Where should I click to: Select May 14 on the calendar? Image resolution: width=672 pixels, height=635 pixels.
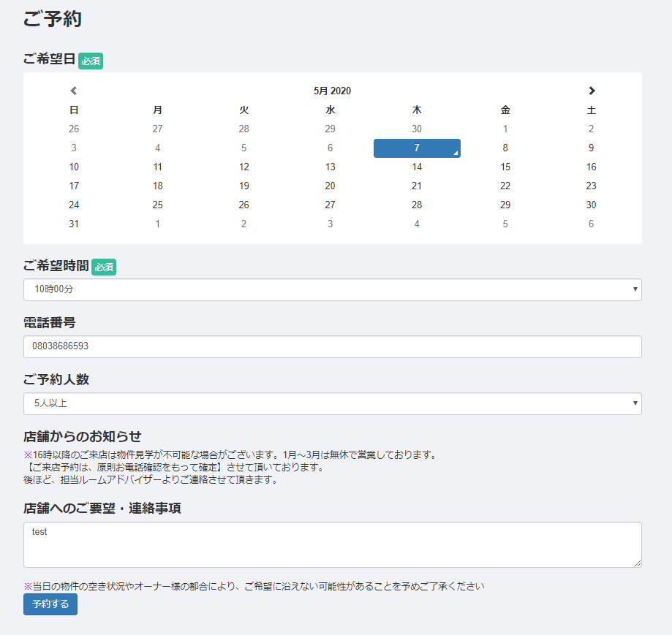pos(417,167)
